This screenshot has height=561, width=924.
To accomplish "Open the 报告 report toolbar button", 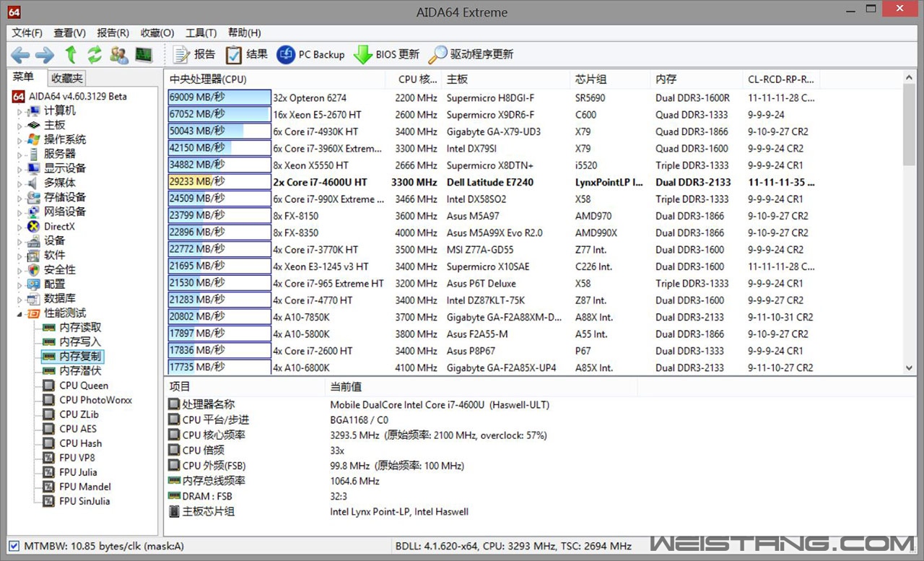I will pos(194,54).
